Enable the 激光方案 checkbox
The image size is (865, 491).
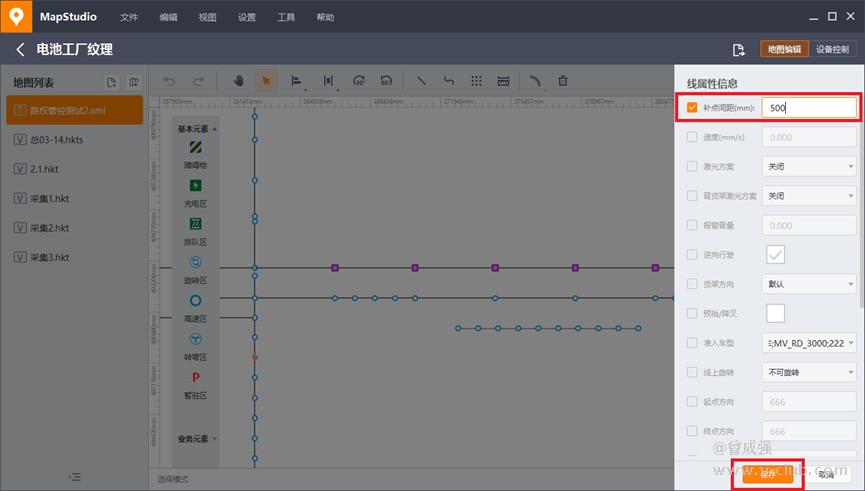click(x=692, y=166)
